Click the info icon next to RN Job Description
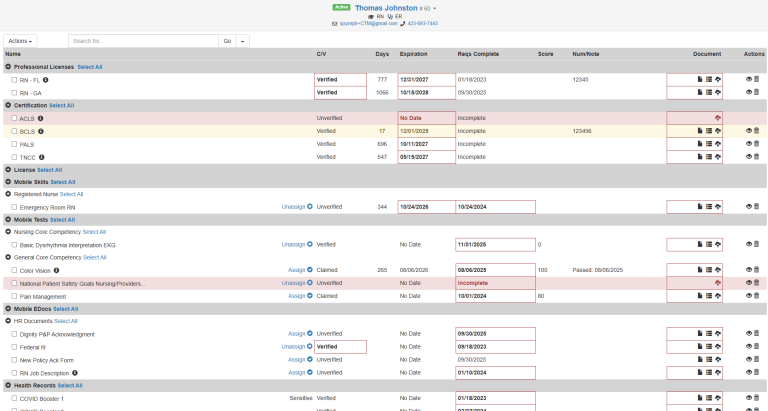Screen dimensions: 768x411 point(75,373)
